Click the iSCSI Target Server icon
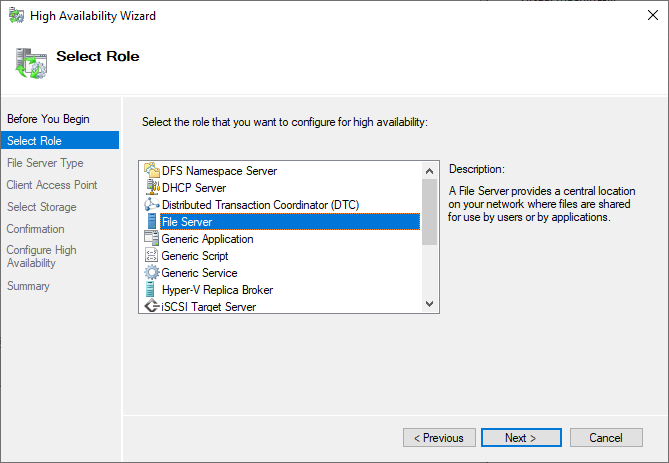Screen dimensions: 669x463 [152, 307]
